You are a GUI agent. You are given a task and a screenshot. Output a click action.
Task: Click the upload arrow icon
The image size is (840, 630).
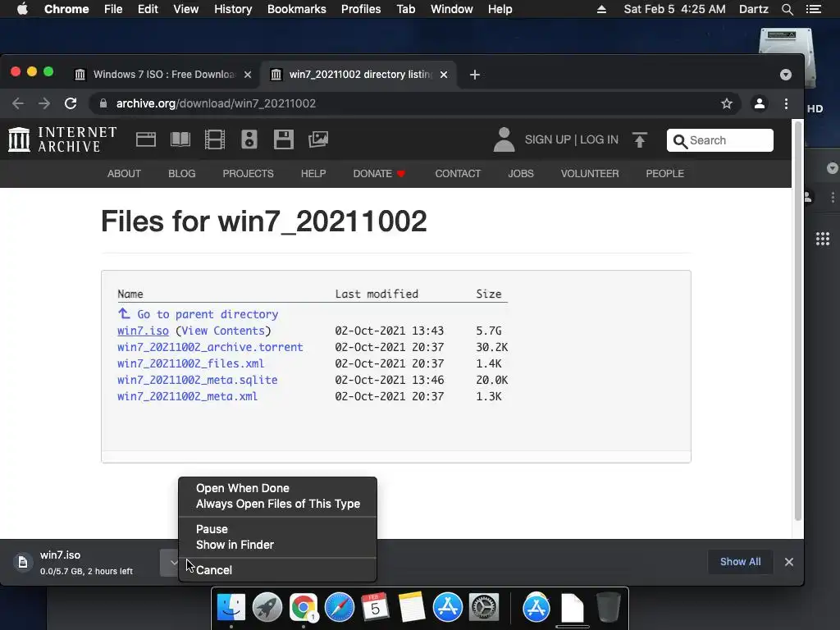[x=640, y=139]
